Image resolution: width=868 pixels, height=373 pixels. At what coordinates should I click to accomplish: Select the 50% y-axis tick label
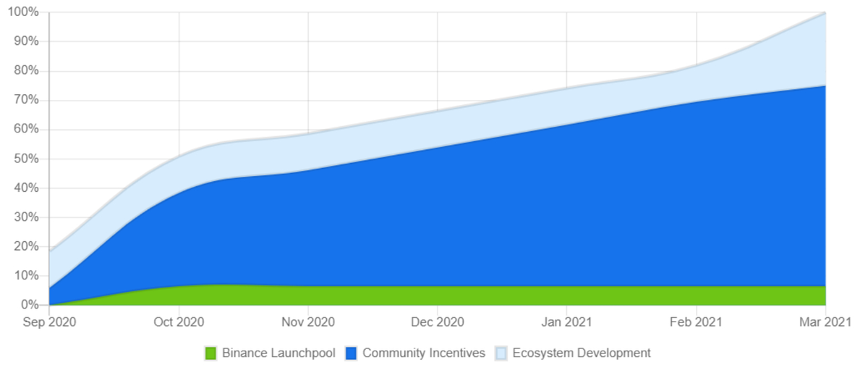point(26,159)
